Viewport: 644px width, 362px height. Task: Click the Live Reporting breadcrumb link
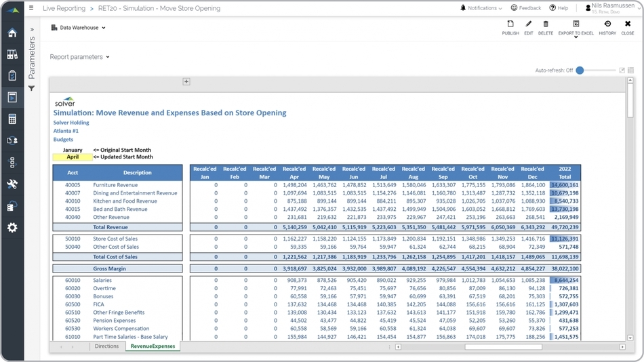click(x=64, y=9)
